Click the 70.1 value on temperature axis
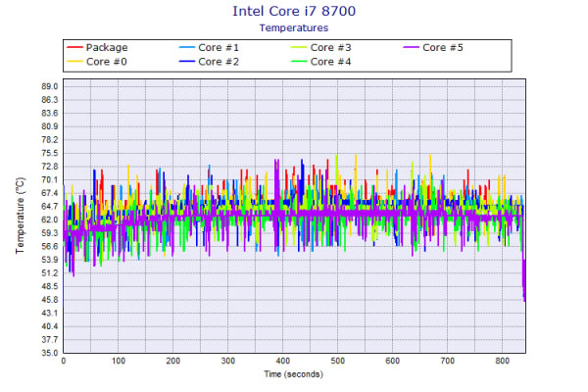The image size is (588, 392). 50,179
